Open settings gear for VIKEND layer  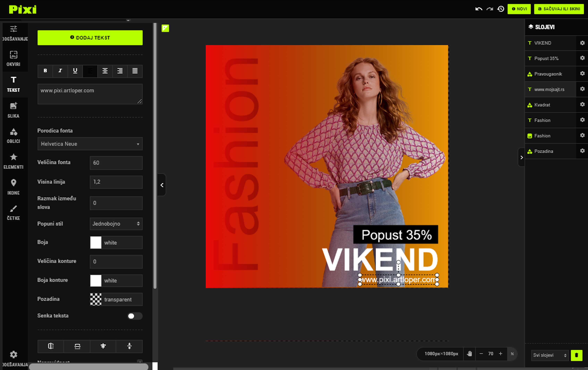click(x=582, y=43)
